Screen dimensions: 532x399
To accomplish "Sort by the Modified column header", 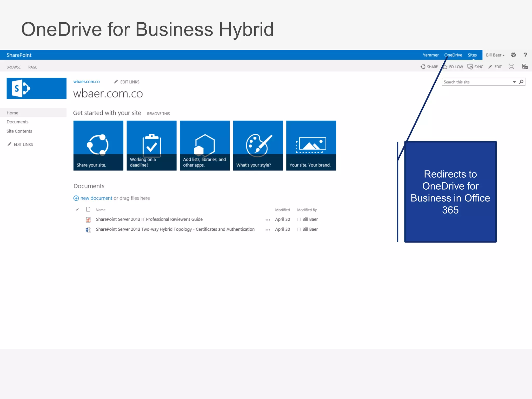I will 282,210.
